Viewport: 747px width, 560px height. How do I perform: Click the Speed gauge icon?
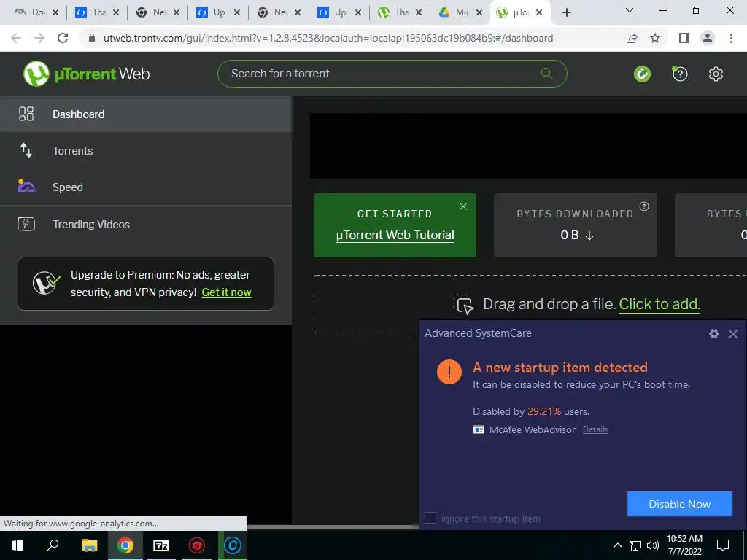(26, 186)
